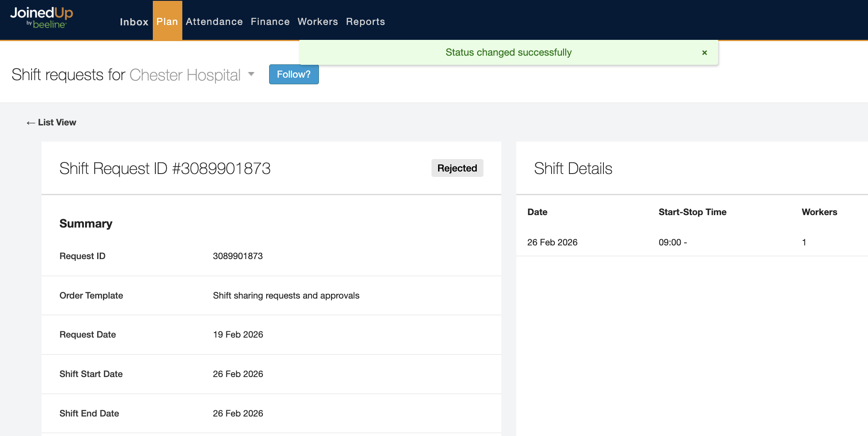Viewport: 868px width, 436px height.
Task: Open the Reports section
Action: (365, 22)
